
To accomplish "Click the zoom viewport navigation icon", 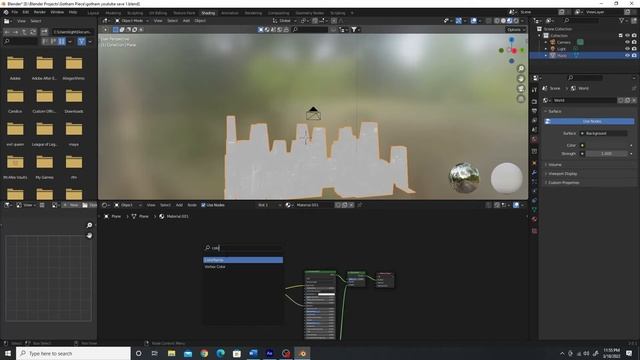I will pos(521,69).
